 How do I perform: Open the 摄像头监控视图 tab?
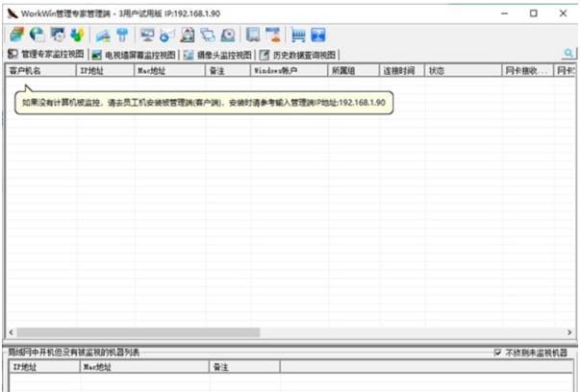(217, 55)
